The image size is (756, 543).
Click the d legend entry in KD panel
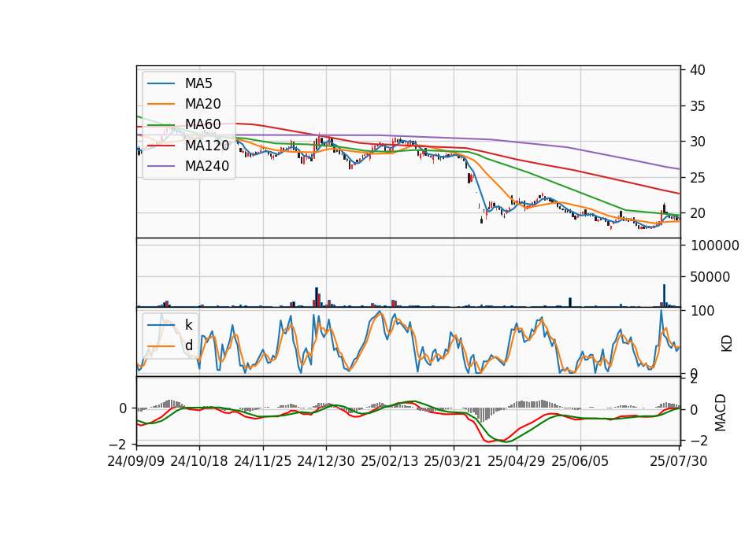pyautogui.click(x=188, y=345)
